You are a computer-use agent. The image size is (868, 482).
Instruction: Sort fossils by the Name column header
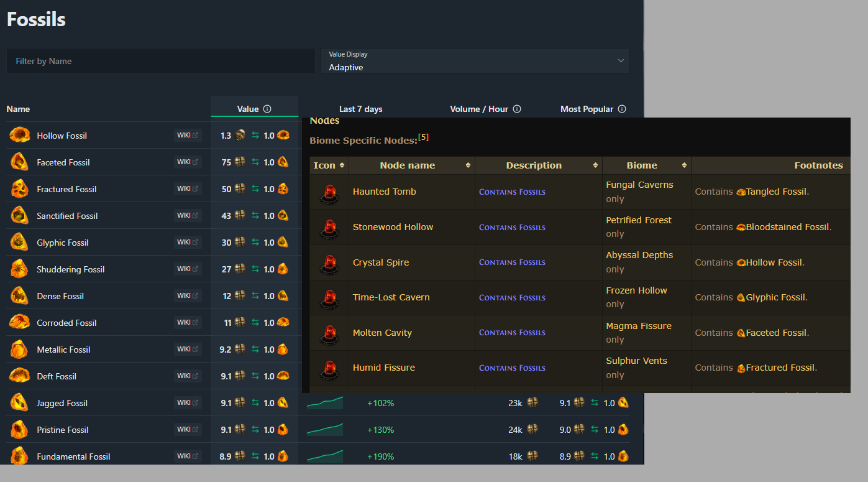click(18, 109)
